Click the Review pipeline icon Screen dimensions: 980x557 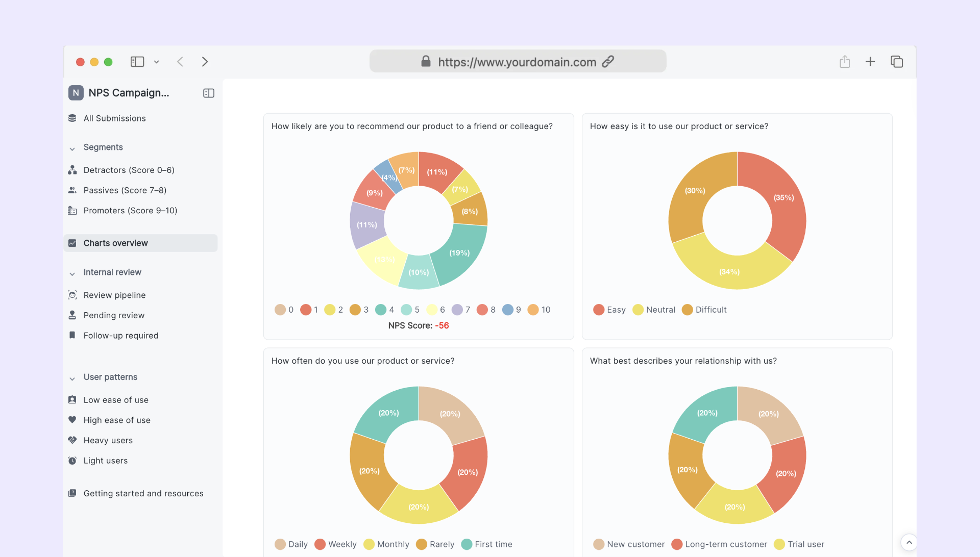[x=72, y=295]
